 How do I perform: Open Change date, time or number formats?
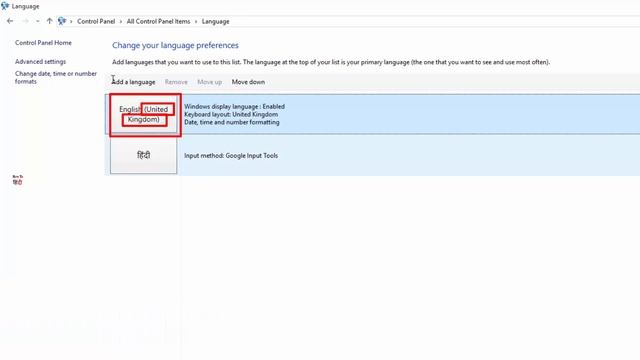[56, 78]
